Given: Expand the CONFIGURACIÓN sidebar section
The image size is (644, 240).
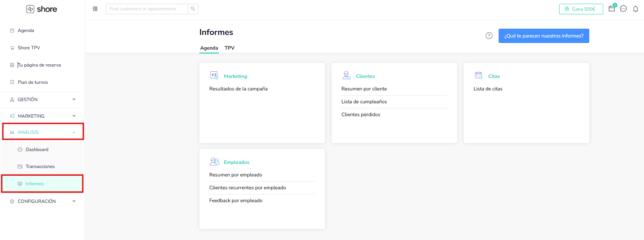Looking at the screenshot, I should [x=42, y=201].
